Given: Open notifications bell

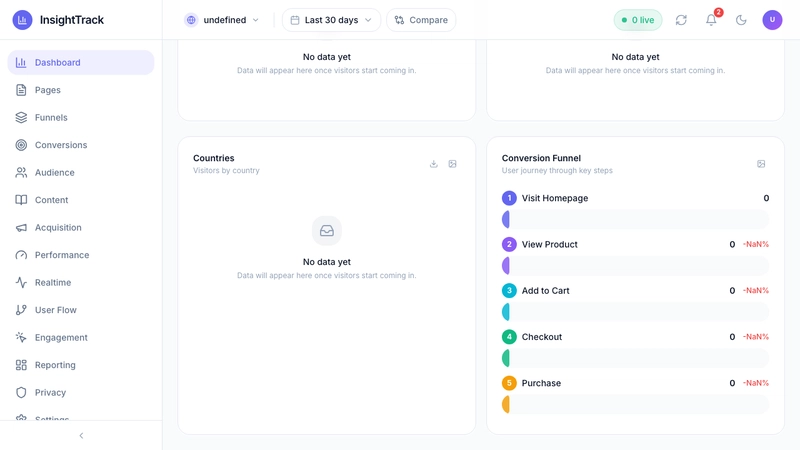Looking at the screenshot, I should pos(711,20).
